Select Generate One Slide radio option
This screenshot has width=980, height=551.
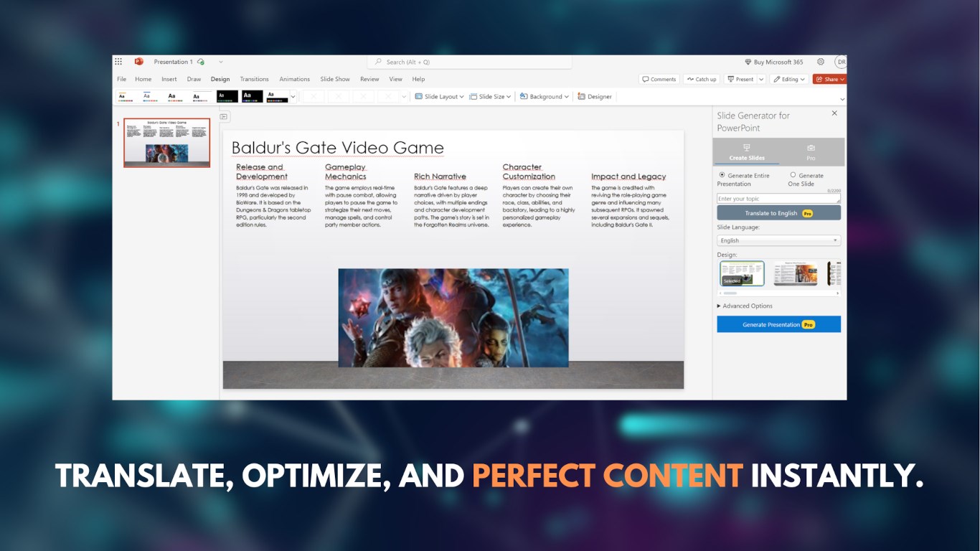tap(793, 175)
